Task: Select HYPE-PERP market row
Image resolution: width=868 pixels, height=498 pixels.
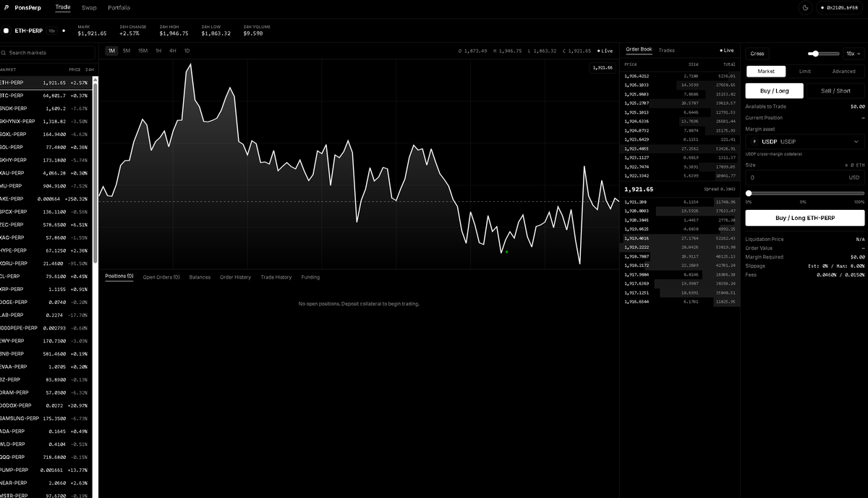Action: [x=46, y=250]
